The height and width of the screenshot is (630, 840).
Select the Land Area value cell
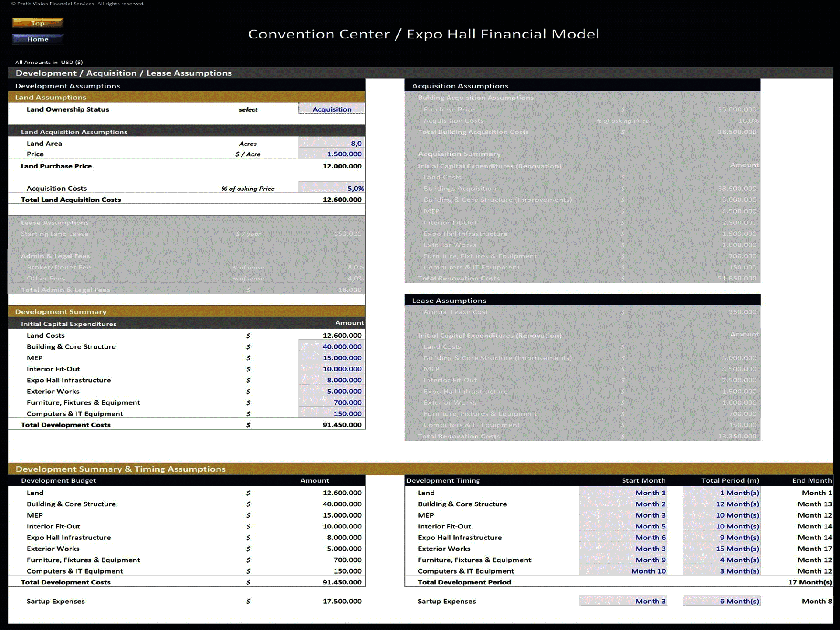332,143
